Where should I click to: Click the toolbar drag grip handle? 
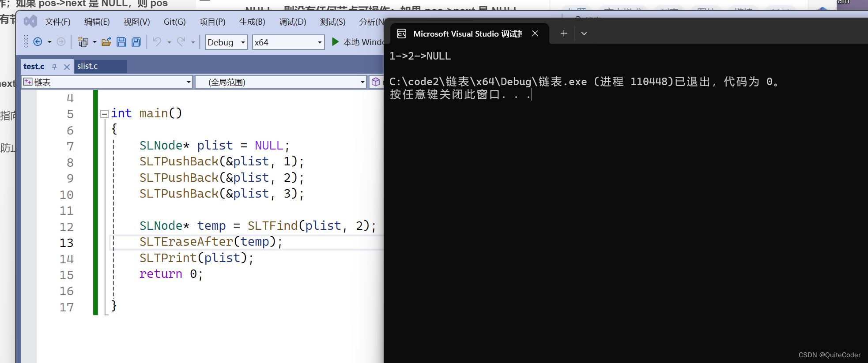tap(26, 41)
